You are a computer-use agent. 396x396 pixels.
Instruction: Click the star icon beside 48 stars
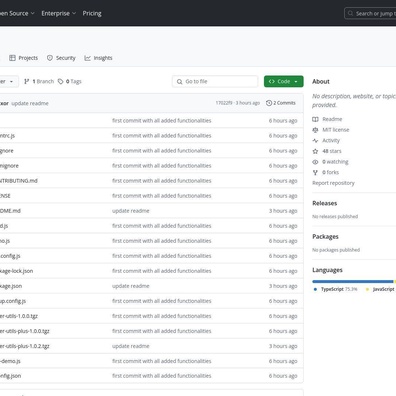pyautogui.click(x=315, y=151)
